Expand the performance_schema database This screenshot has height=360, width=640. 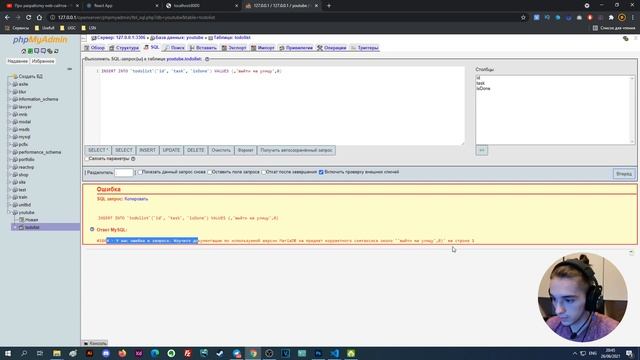click(x=10, y=152)
